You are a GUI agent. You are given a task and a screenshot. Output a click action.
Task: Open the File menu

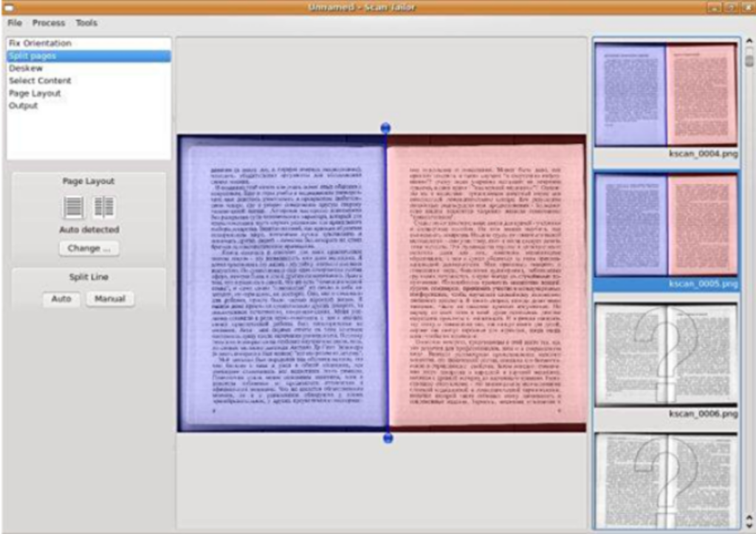click(x=15, y=23)
